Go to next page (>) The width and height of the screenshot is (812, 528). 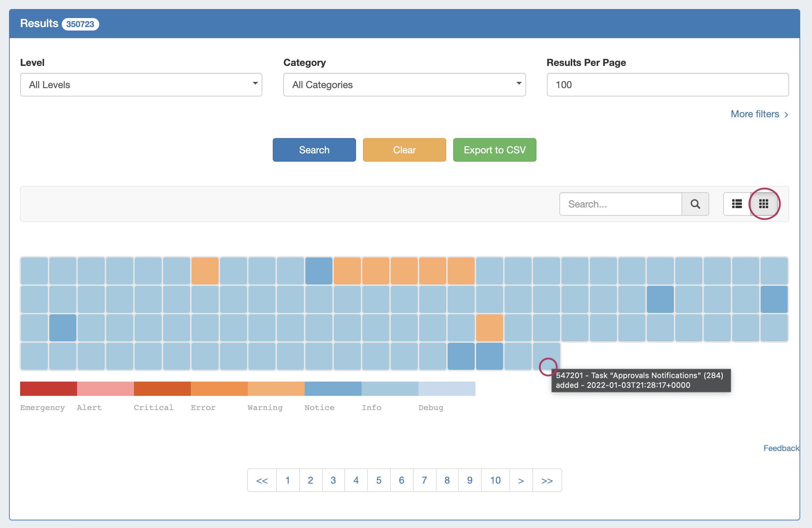pos(521,480)
